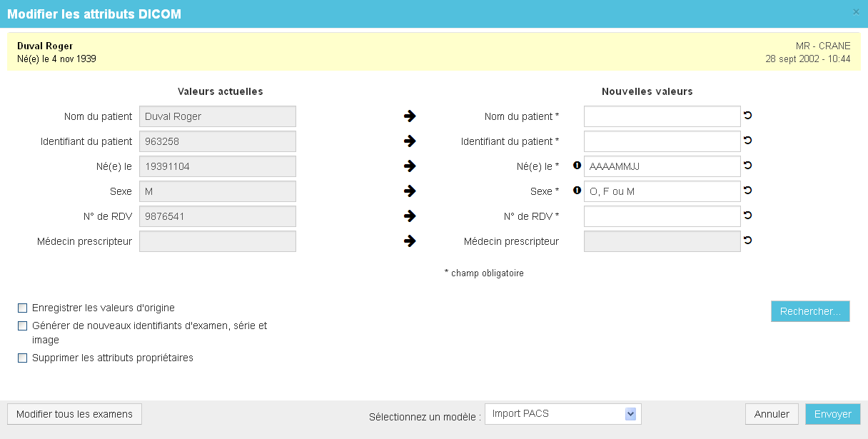Click the current Médecin prescripteur field
Viewport: 868px width, 439px height.
pyautogui.click(x=218, y=241)
